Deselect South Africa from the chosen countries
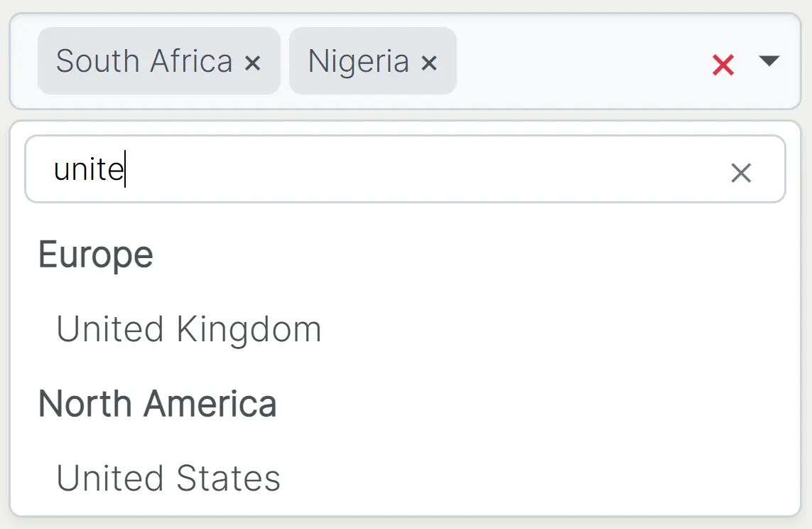The height and width of the screenshot is (529, 812). 252,63
